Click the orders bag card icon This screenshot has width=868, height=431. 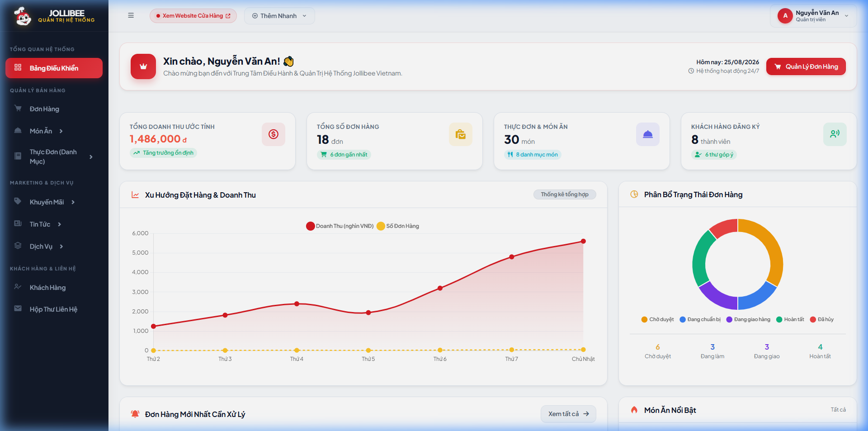point(461,134)
